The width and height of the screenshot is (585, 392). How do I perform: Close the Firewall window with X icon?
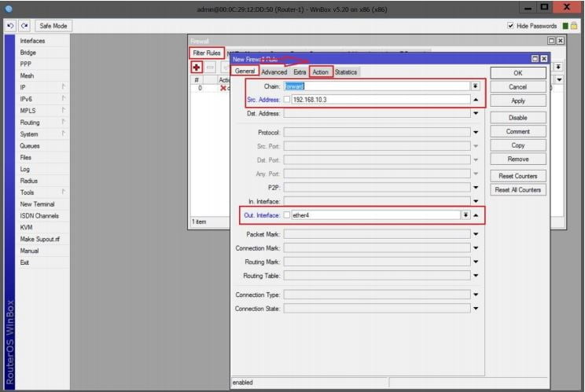tap(561, 40)
